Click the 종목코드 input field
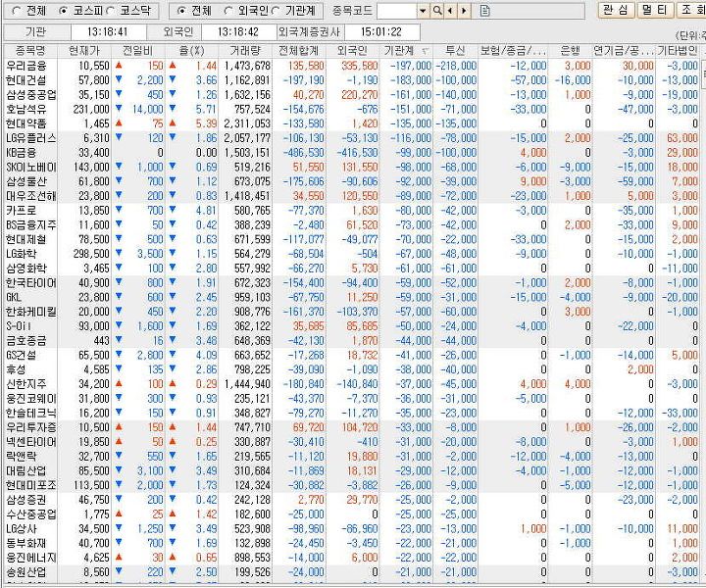This screenshot has width=706, height=588. 397,11
